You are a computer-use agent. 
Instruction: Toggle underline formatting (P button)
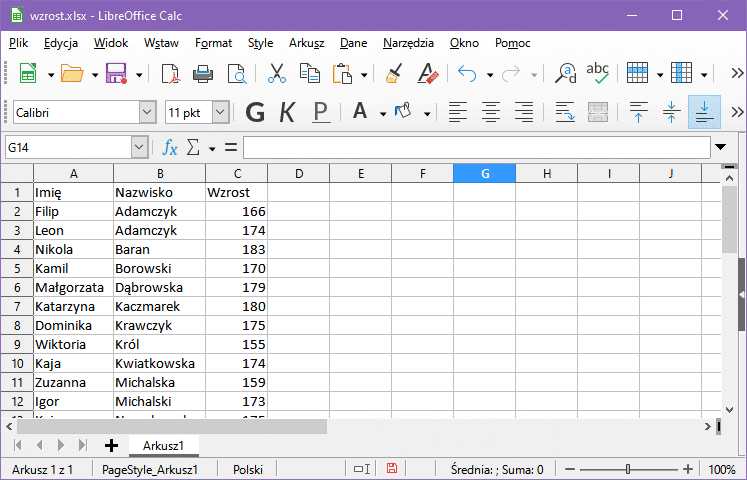[320, 112]
